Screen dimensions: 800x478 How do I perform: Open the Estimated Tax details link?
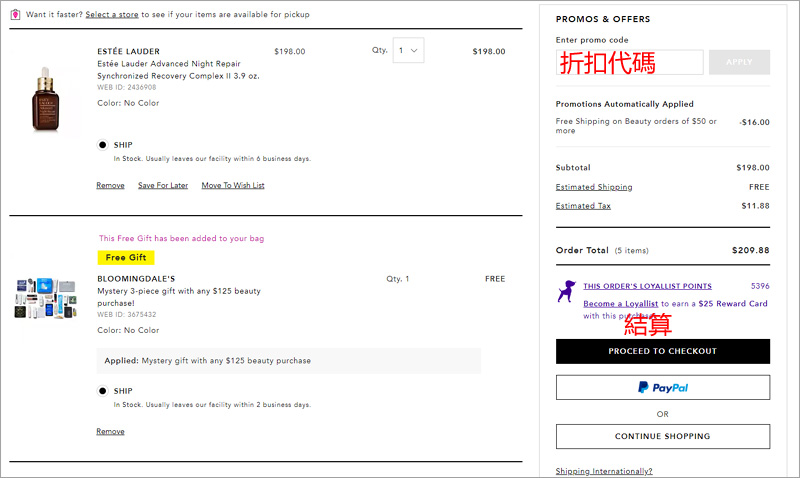point(583,206)
